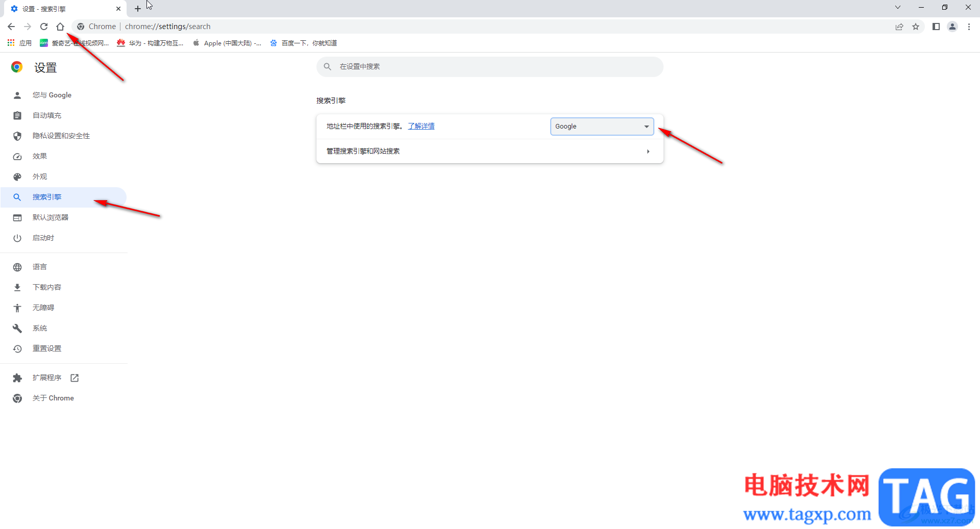Viewport: 980px width, 529px height.
Task: Open the 外观 appearance section
Action: pyautogui.click(x=63, y=177)
